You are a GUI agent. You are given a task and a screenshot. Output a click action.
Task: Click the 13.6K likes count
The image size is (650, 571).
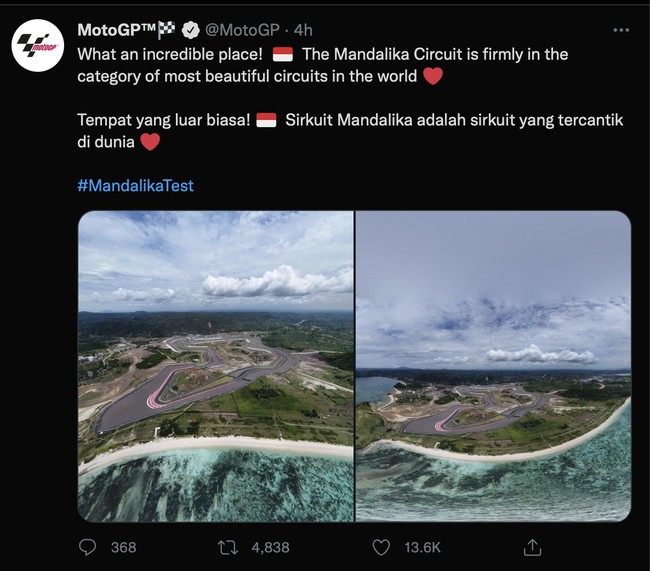pyautogui.click(x=422, y=548)
